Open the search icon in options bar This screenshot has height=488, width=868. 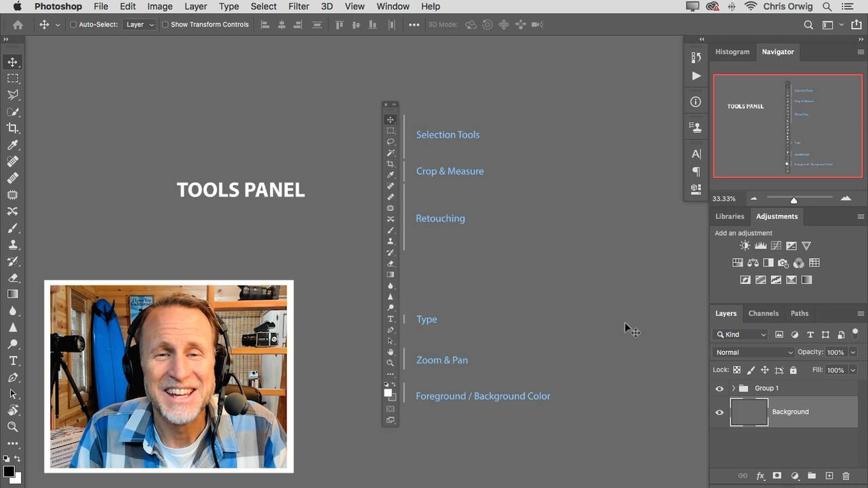pos(808,24)
